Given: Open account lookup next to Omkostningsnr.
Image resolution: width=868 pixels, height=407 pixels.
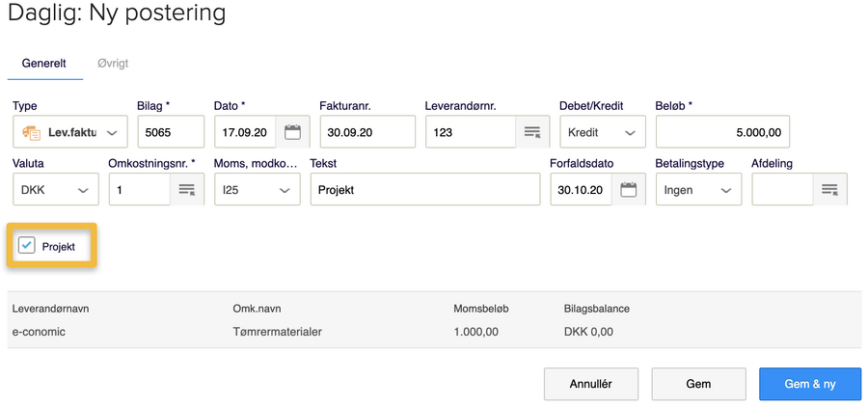Looking at the screenshot, I should [x=187, y=190].
